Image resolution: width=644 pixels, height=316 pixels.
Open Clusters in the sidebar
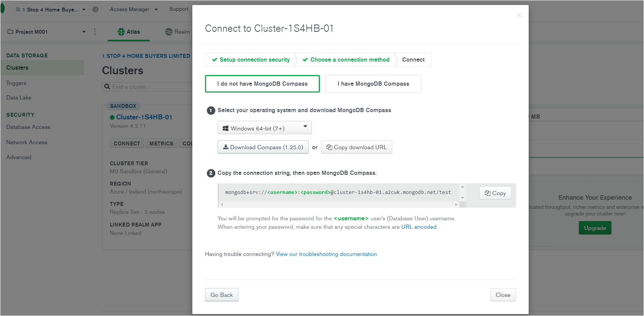click(x=42, y=68)
